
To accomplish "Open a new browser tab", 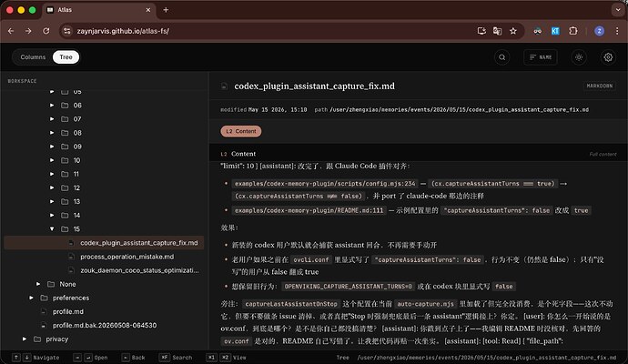I will pyautogui.click(x=166, y=10).
